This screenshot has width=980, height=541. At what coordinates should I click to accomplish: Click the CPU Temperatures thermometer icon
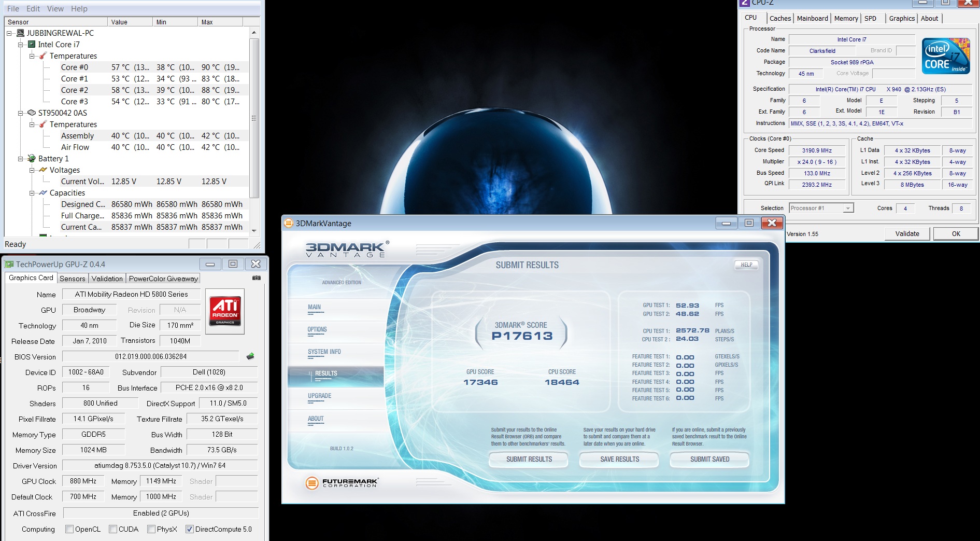(x=43, y=56)
